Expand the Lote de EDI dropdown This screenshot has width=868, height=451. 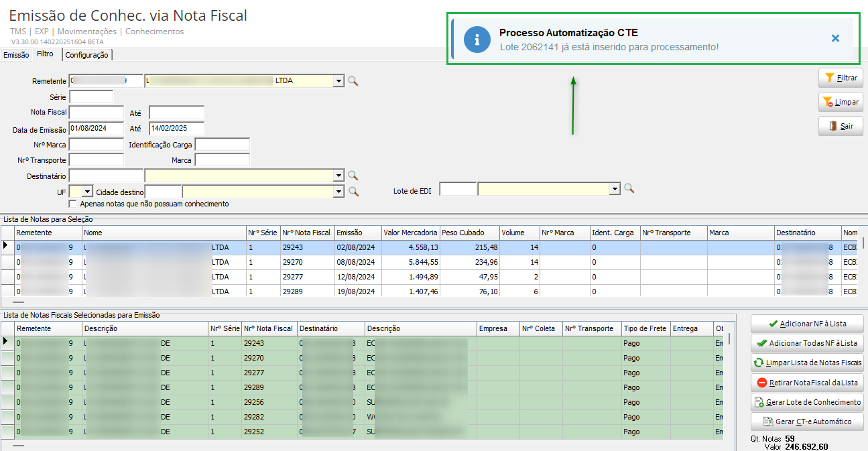(x=615, y=190)
